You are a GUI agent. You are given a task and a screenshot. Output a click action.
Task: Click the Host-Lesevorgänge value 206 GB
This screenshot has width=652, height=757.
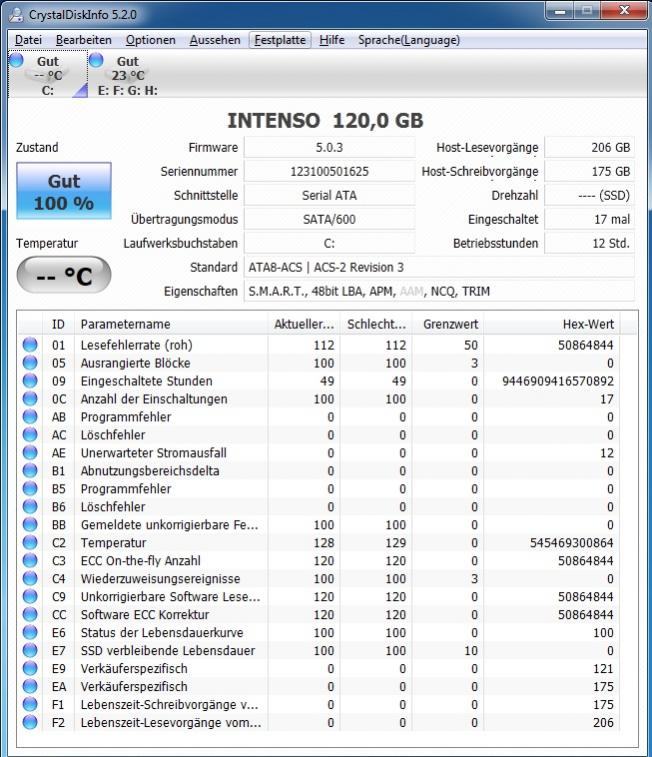589,147
